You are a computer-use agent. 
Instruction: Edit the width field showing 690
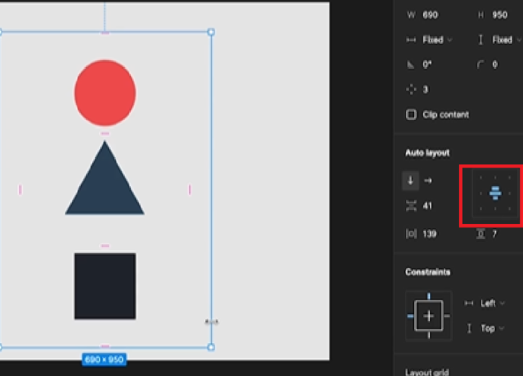coord(430,15)
